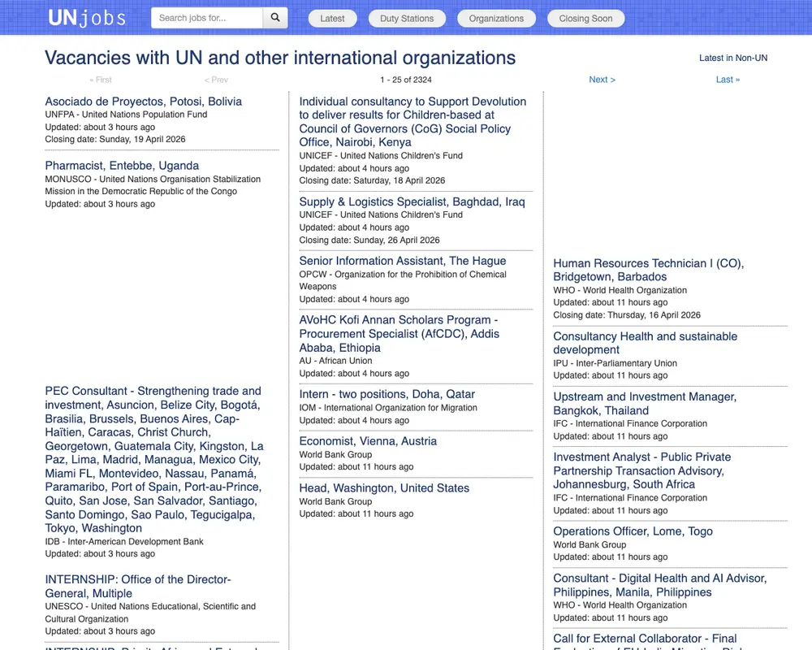Image resolution: width=812 pixels, height=650 pixels.
Task: Click Closing date Thursday, 16 April 2026
Action: 627,315
